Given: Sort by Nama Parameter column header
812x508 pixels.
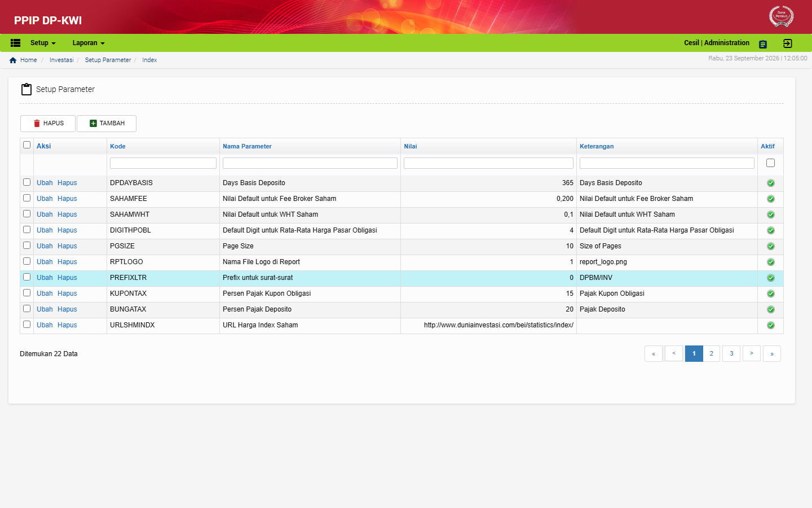Looking at the screenshot, I should click(247, 146).
